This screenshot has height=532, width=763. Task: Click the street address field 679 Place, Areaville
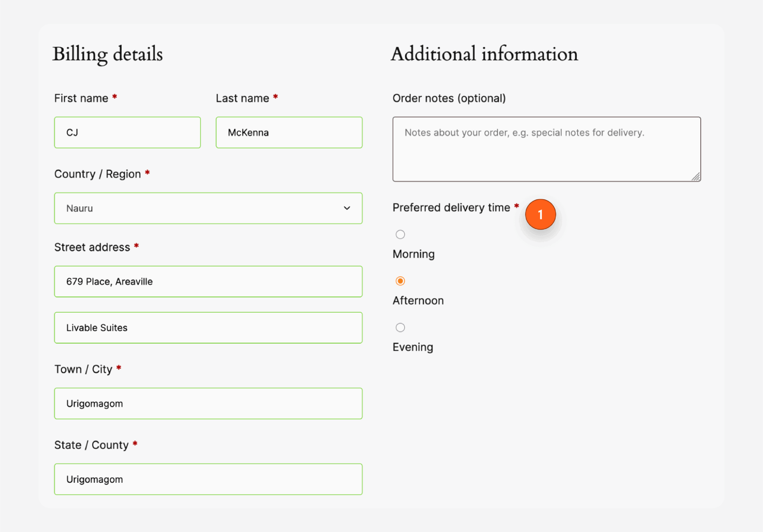click(x=208, y=281)
